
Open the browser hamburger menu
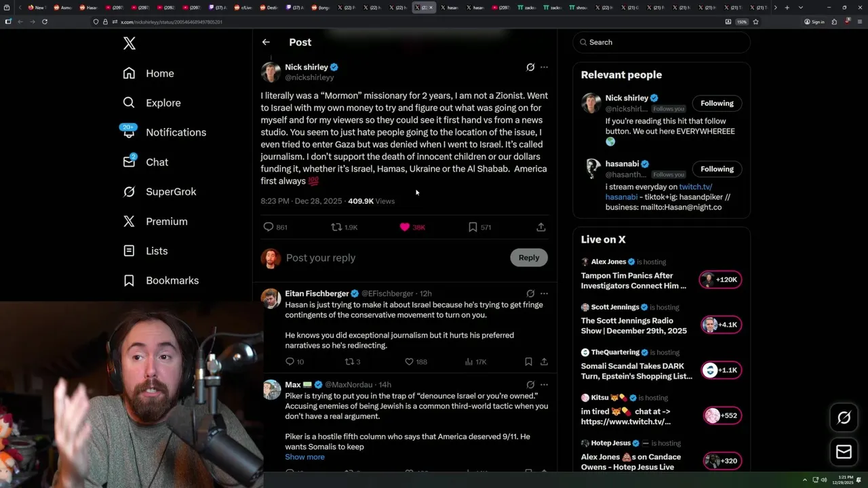[859, 22]
